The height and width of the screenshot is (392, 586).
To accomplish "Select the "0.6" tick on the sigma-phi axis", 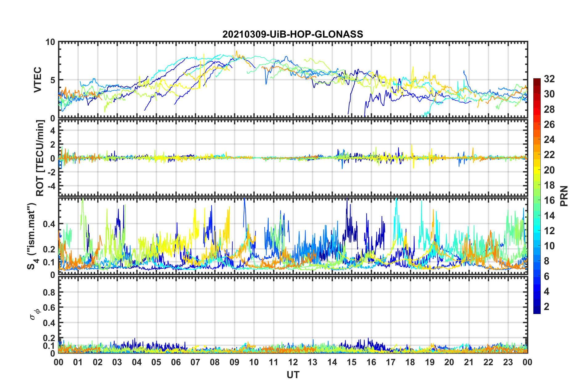I will pyautogui.click(x=49, y=308).
